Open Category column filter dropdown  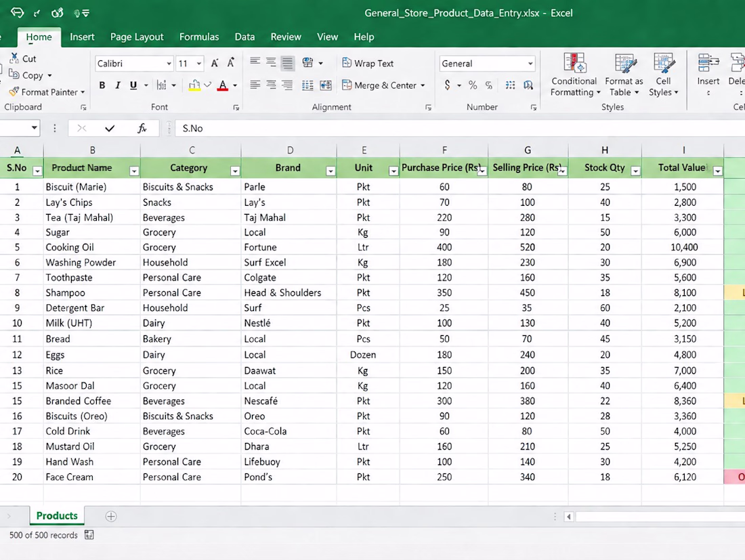coord(235,171)
